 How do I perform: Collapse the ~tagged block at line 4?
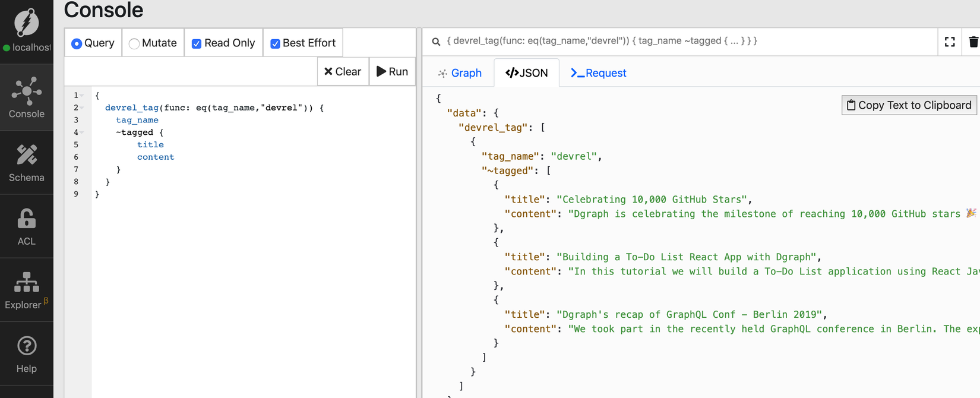click(82, 132)
